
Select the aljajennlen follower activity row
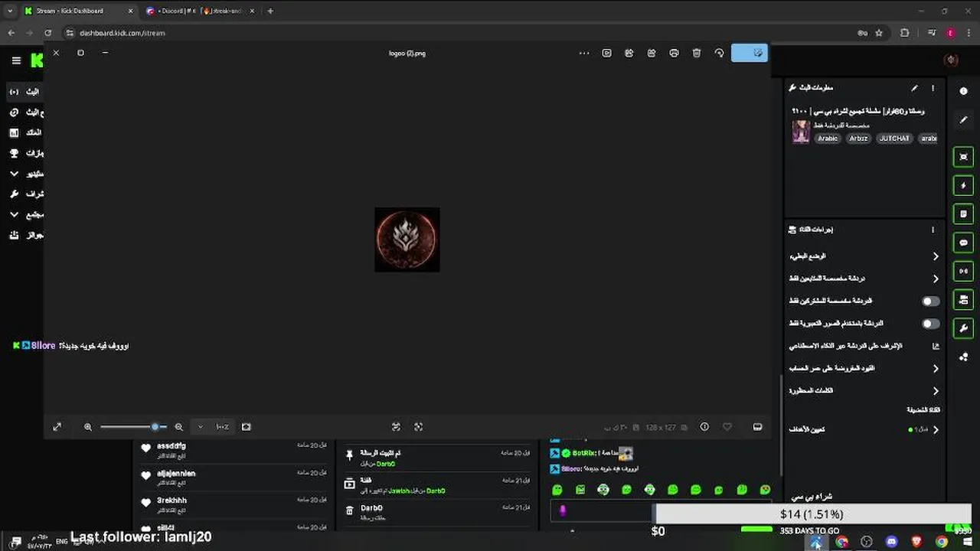click(x=234, y=478)
